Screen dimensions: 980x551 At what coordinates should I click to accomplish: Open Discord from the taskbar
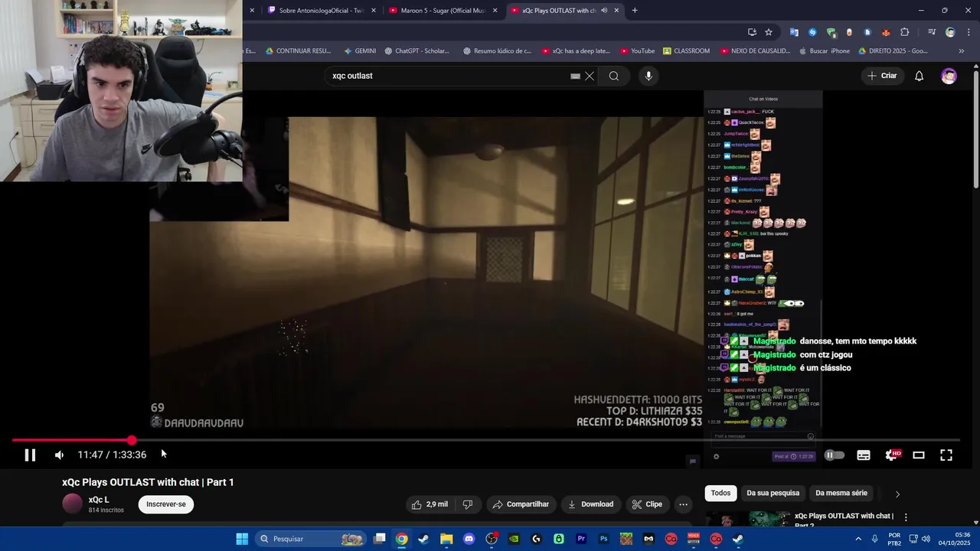point(469,539)
